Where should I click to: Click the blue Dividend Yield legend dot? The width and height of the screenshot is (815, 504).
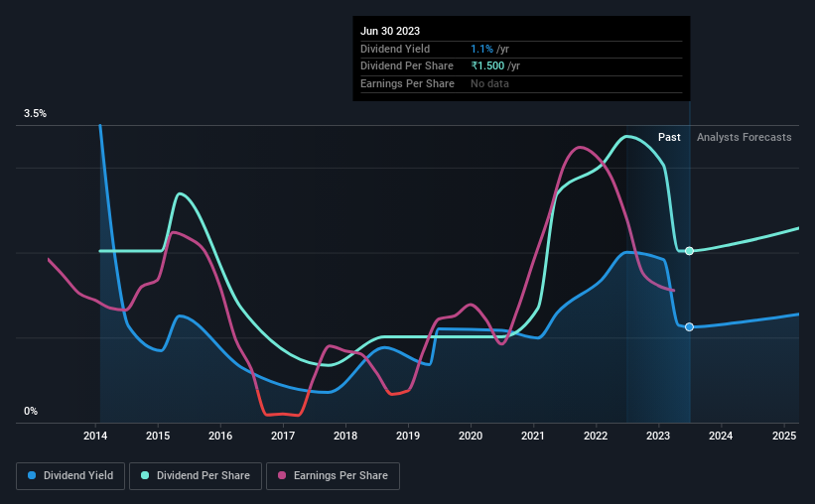(x=32, y=475)
